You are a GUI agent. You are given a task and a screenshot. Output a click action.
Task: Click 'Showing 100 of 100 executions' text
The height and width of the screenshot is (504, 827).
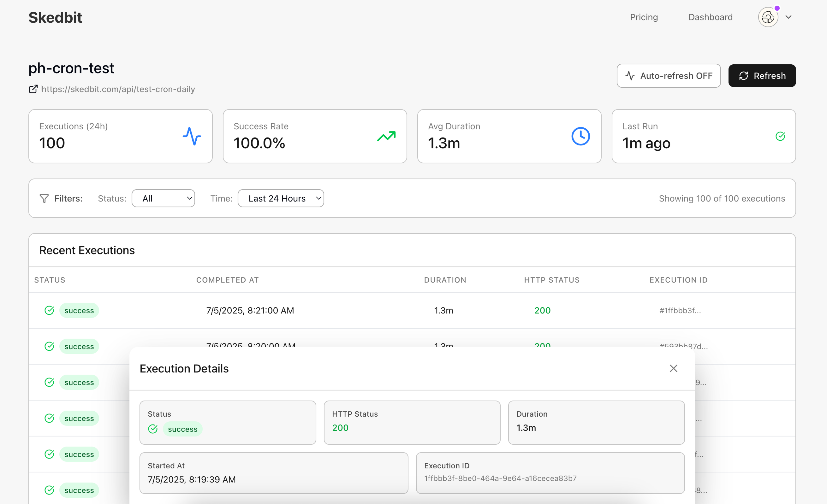pyautogui.click(x=722, y=198)
